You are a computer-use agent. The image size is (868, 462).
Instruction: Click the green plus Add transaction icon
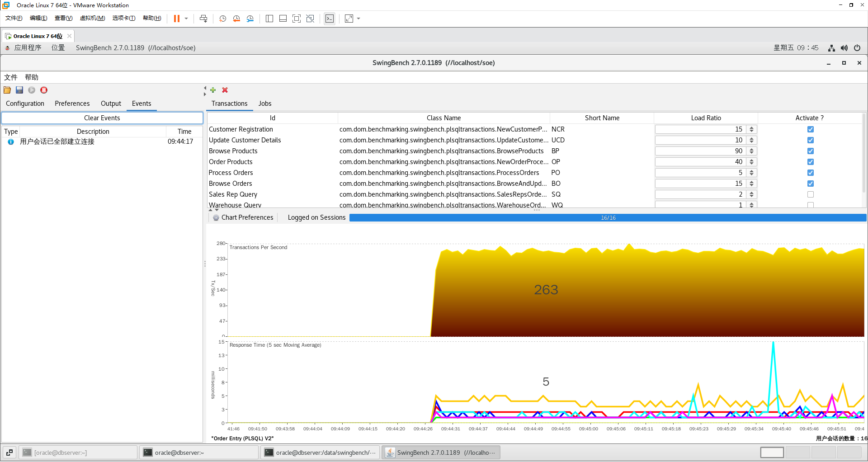213,90
